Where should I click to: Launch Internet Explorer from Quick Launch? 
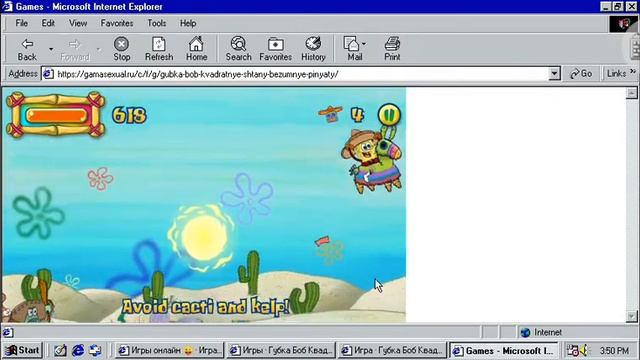tap(78, 350)
